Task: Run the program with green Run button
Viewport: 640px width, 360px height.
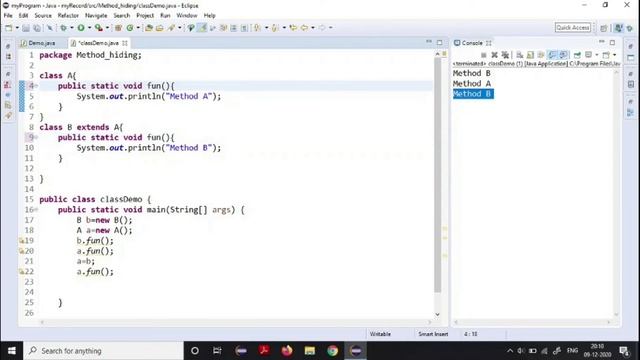Action: 81,28
